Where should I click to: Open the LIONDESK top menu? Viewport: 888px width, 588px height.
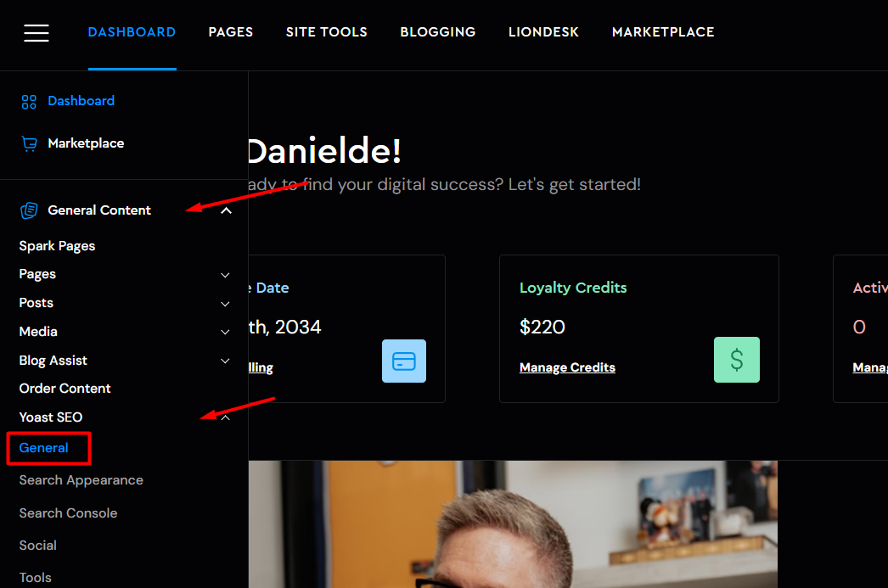click(543, 32)
